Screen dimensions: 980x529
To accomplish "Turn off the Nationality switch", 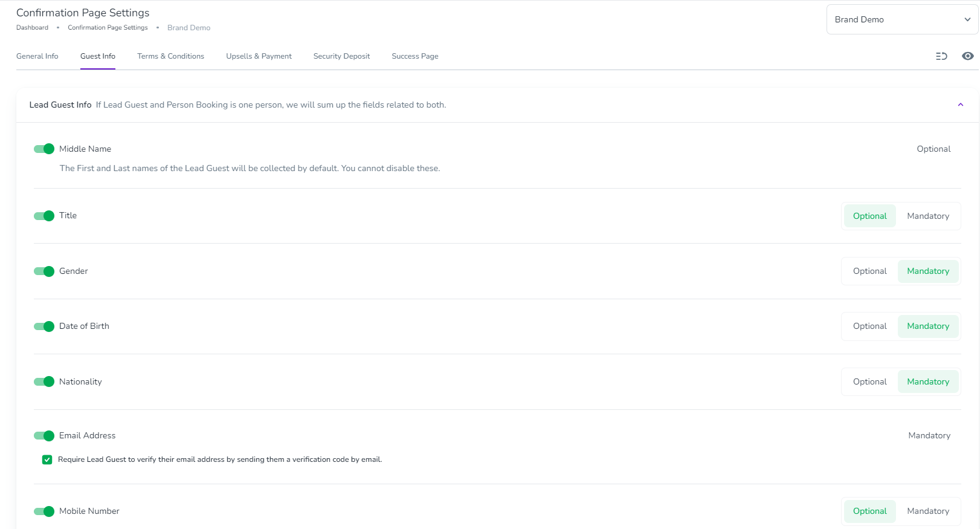I will tap(44, 381).
